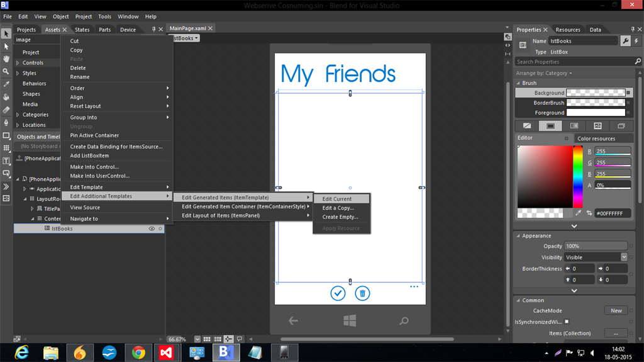Screen dimensions: 644x362
Task: Click in the color picker gradient area
Action: point(544,176)
